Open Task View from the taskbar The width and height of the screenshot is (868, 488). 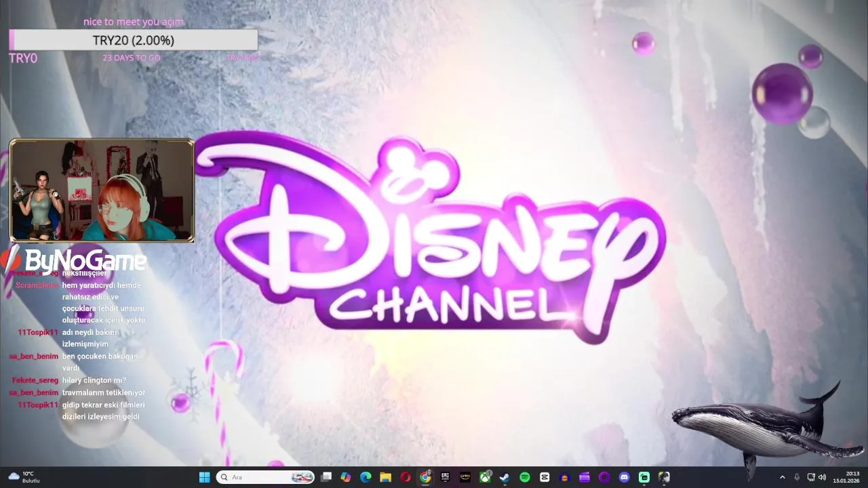pyautogui.click(x=326, y=477)
